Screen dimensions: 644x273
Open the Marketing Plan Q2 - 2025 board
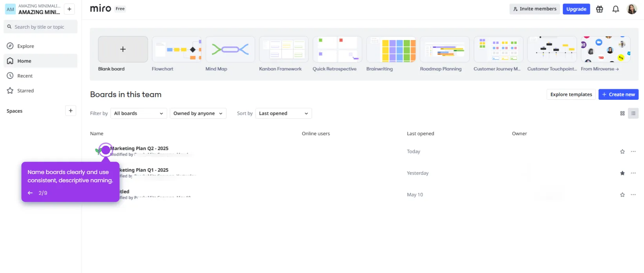(x=139, y=148)
